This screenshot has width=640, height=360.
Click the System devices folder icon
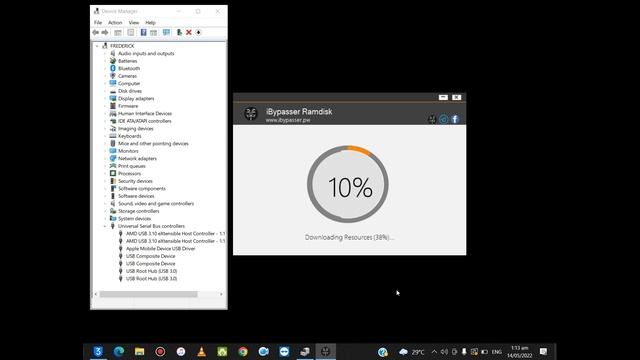[113, 218]
